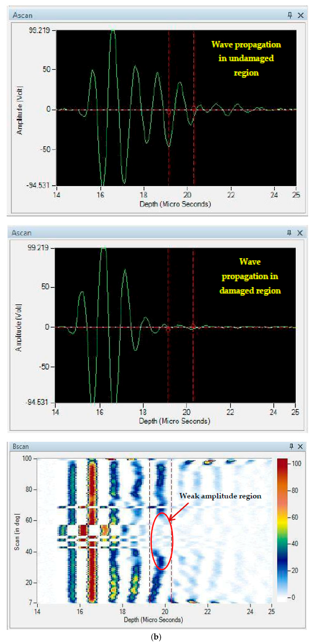
Task: Click right red cursor circle in undamaged Ascan
Action: [194, 109]
